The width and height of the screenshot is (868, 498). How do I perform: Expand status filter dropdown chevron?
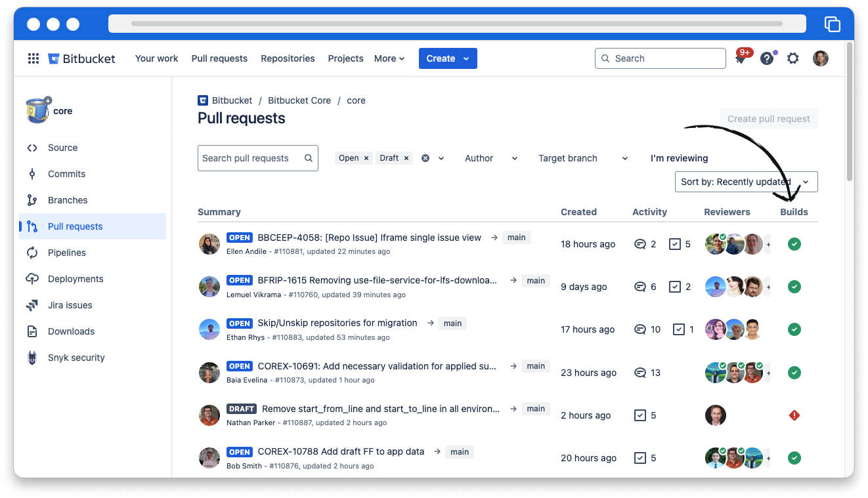pyautogui.click(x=441, y=158)
